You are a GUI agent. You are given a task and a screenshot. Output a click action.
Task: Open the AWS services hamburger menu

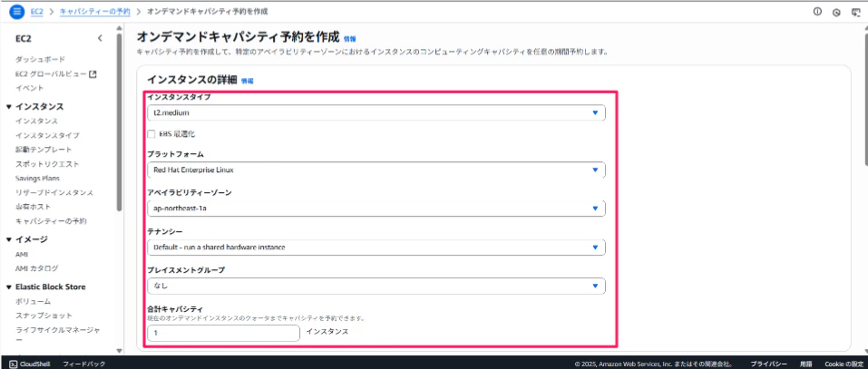click(16, 11)
